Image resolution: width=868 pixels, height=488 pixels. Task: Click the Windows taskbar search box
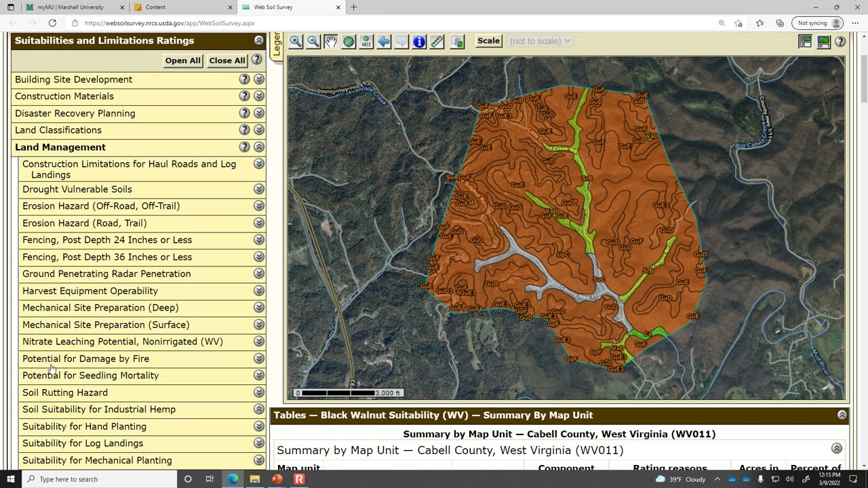[99, 479]
